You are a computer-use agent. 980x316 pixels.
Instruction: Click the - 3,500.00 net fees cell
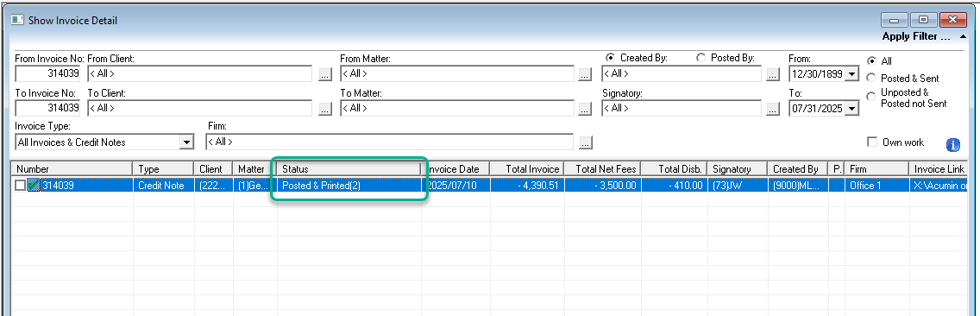coord(602,186)
